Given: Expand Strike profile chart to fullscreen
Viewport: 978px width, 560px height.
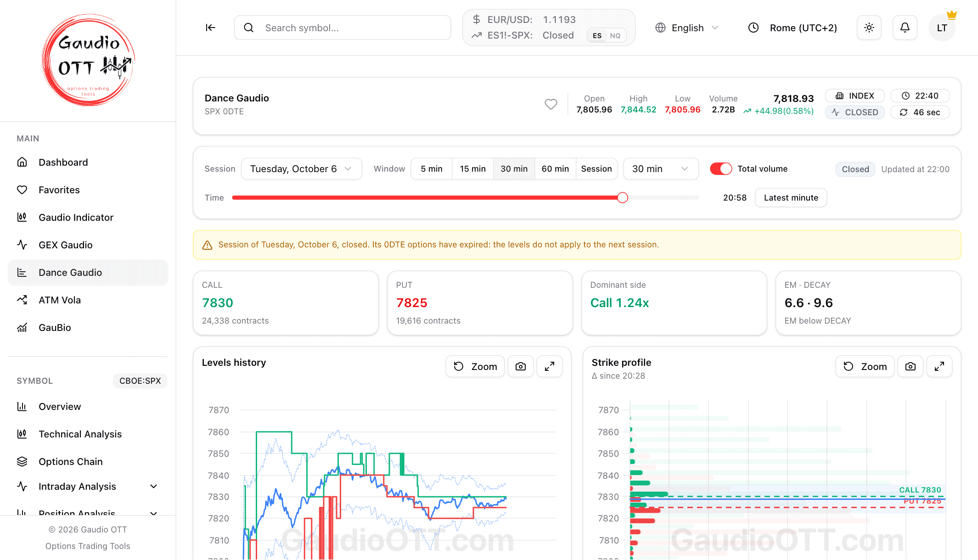Looking at the screenshot, I should point(939,366).
